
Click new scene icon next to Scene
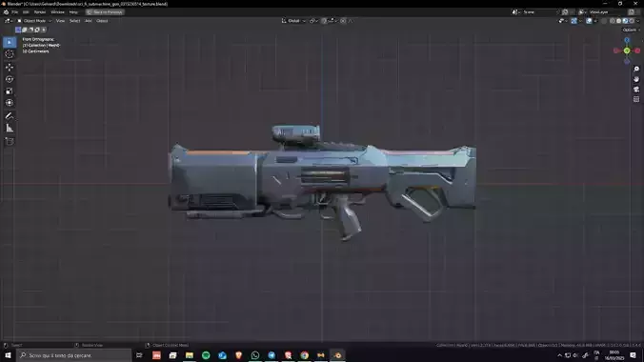(565, 12)
